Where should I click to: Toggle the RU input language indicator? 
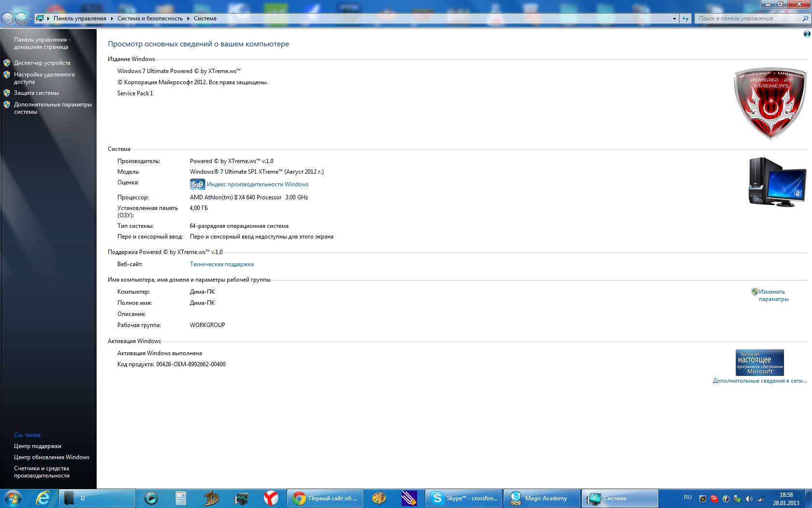[x=687, y=497]
